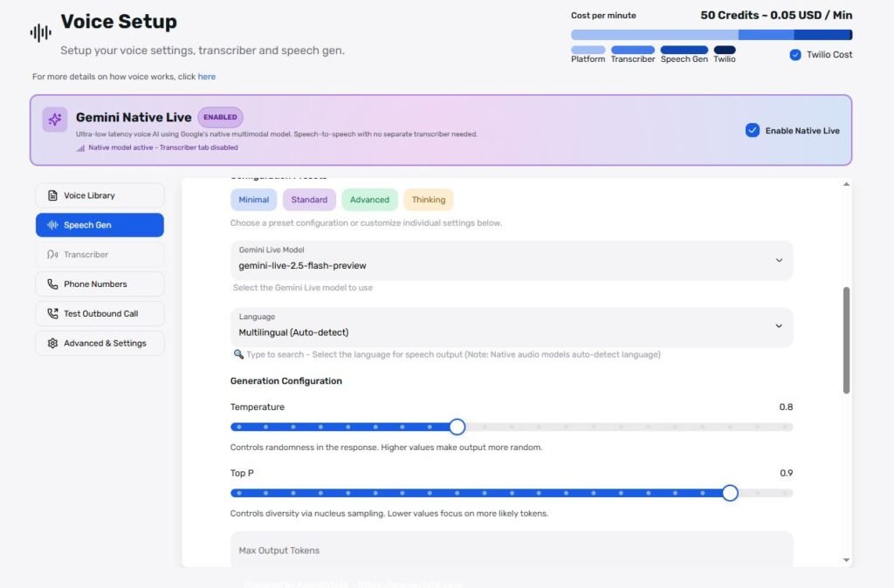Click the sparkle icon beside Gemini Native Live
Screen dimensions: 894x588
pos(55,120)
